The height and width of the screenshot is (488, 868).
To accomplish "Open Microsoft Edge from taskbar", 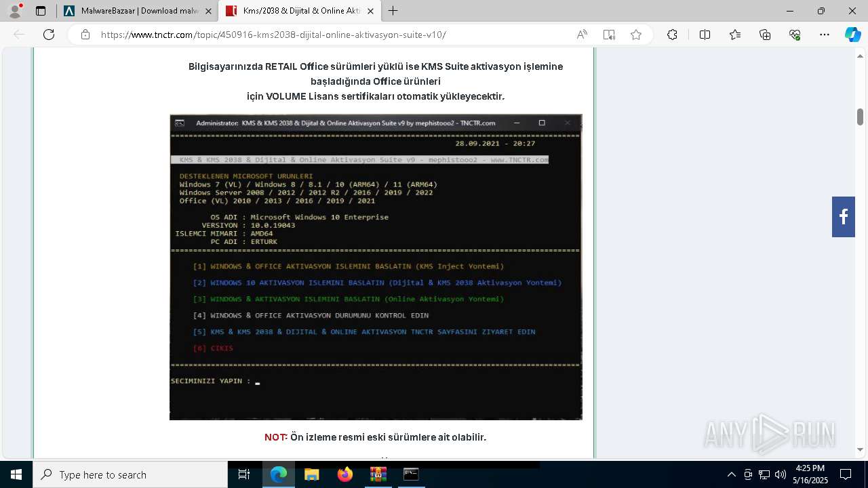I will tap(279, 474).
